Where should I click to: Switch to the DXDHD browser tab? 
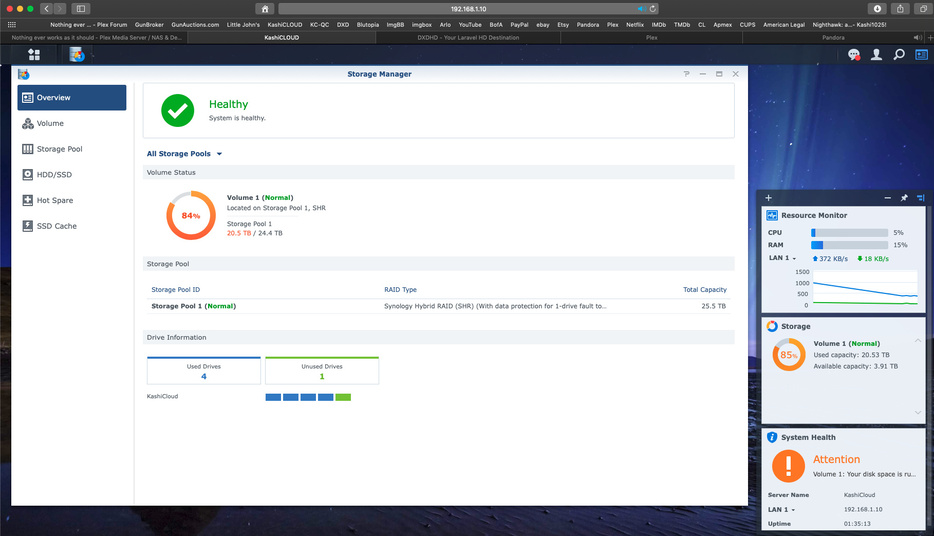[468, 38]
